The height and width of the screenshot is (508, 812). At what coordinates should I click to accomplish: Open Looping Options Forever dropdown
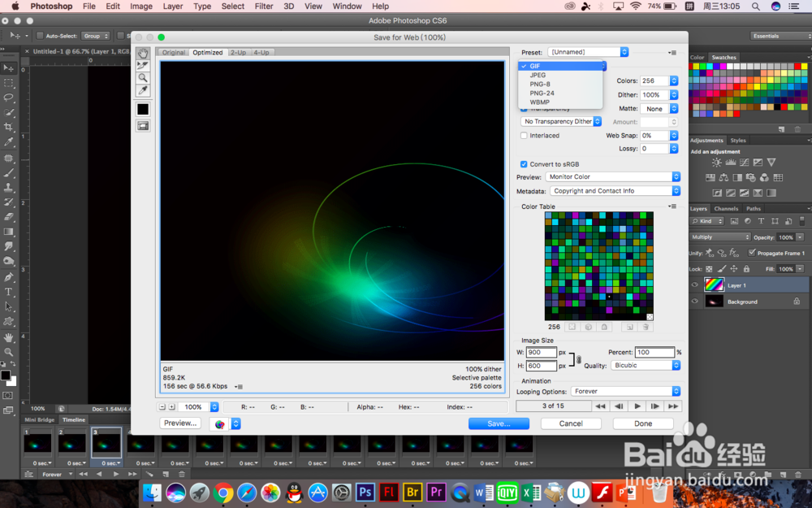pyautogui.click(x=625, y=392)
